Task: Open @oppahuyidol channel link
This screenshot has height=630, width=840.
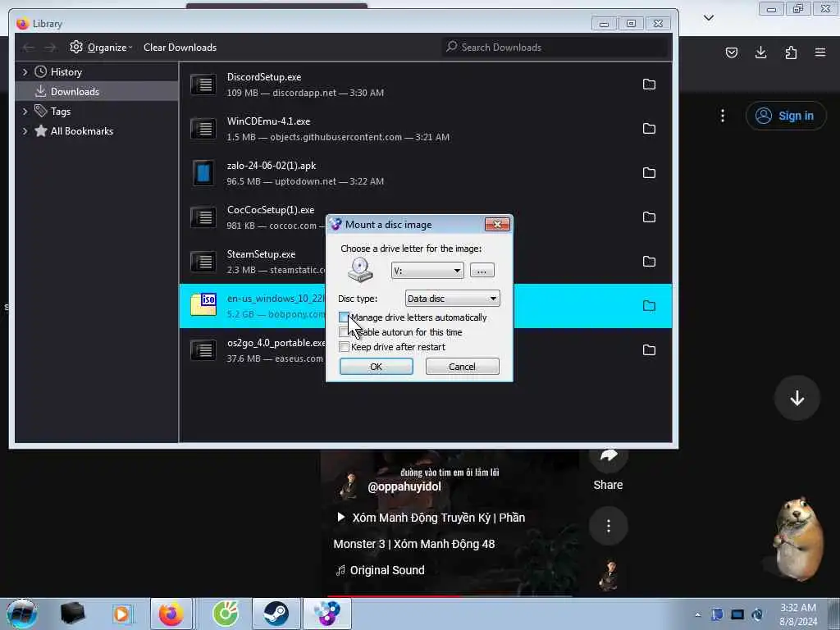Action: (x=404, y=486)
